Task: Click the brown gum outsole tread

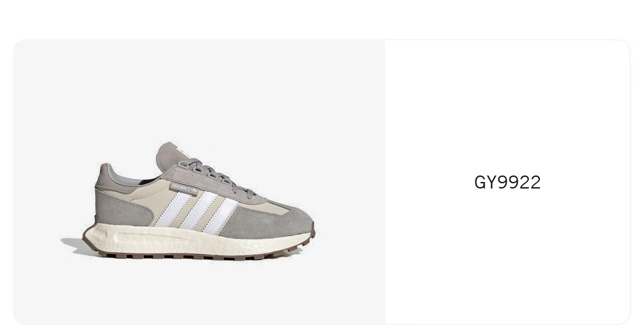Action: (197, 255)
